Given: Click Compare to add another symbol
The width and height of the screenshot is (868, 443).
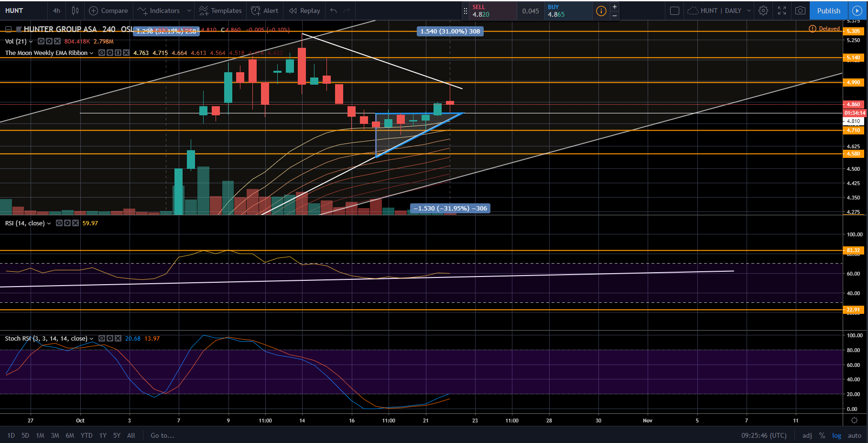Looking at the screenshot, I should coord(108,11).
